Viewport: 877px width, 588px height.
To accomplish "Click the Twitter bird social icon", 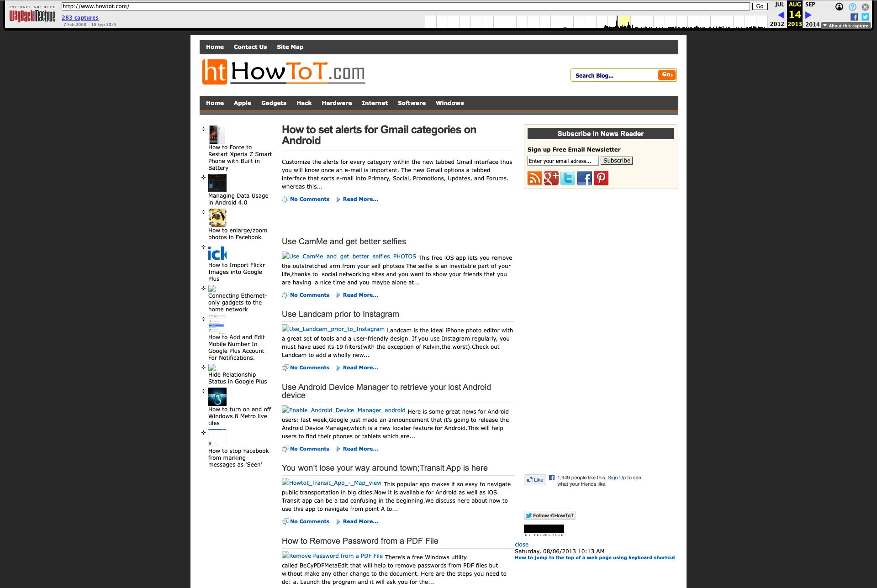I will click(x=568, y=178).
